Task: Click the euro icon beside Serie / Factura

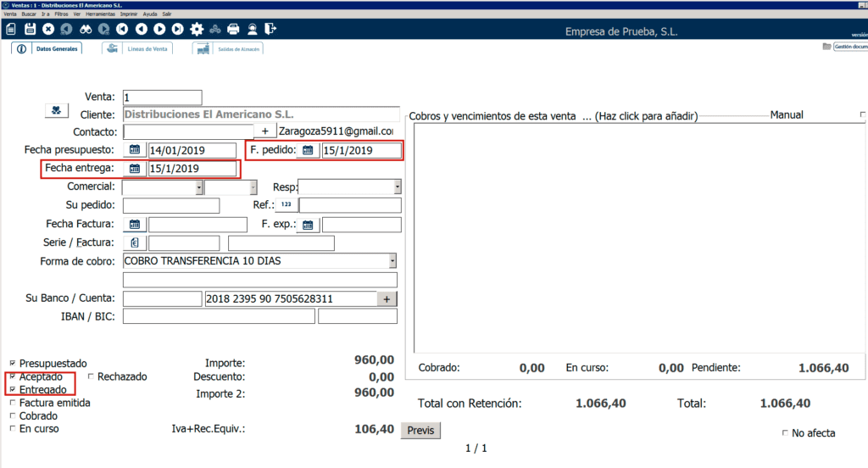Action: (x=134, y=243)
